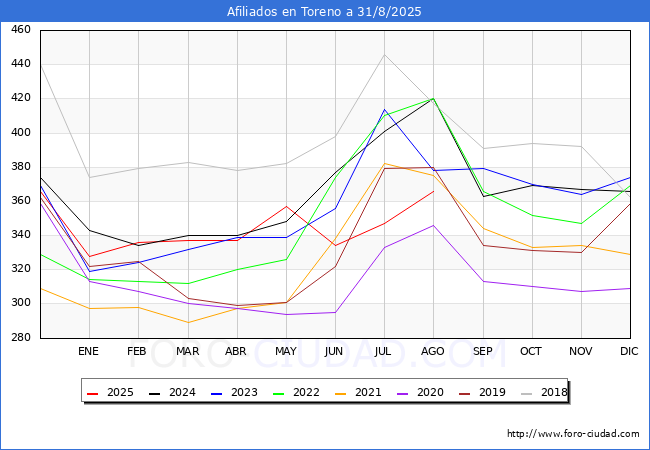Image resolution: width=650 pixels, height=450 pixels.
Task: Click the 400 y-axis value
Action: click(x=21, y=133)
